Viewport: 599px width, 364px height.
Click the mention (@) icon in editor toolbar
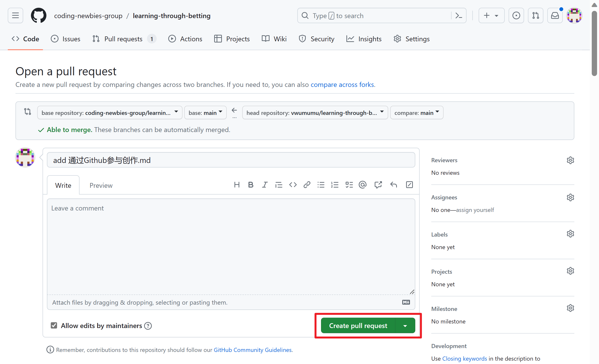click(x=362, y=185)
